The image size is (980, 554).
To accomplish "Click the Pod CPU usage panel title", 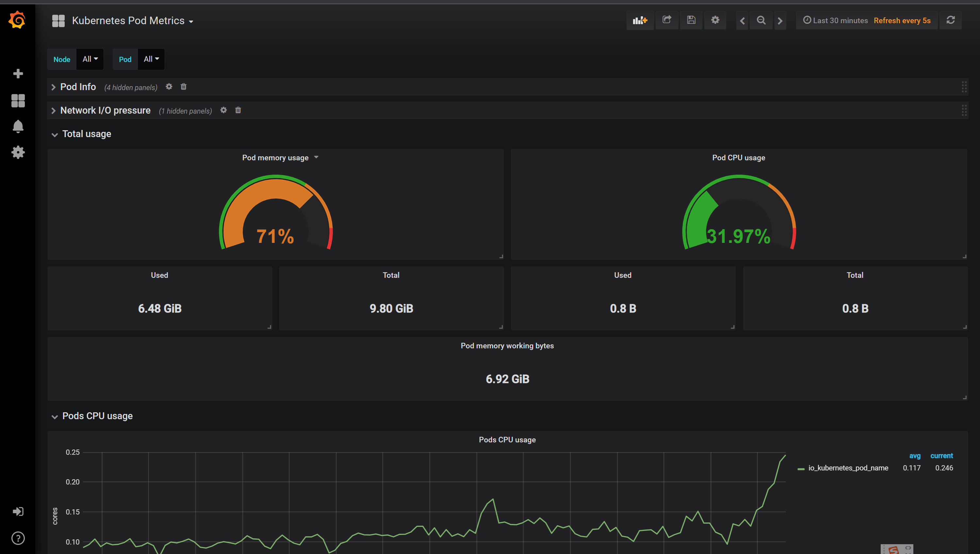I will pyautogui.click(x=739, y=158).
